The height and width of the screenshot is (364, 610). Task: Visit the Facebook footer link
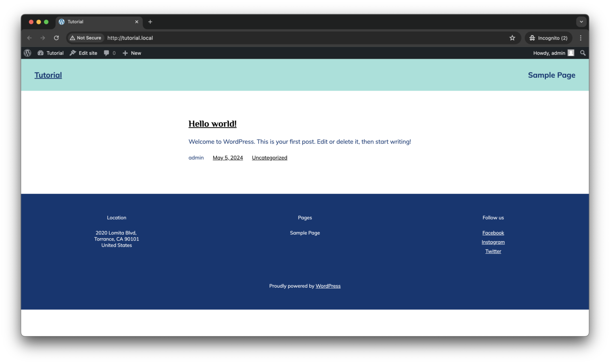point(493,233)
